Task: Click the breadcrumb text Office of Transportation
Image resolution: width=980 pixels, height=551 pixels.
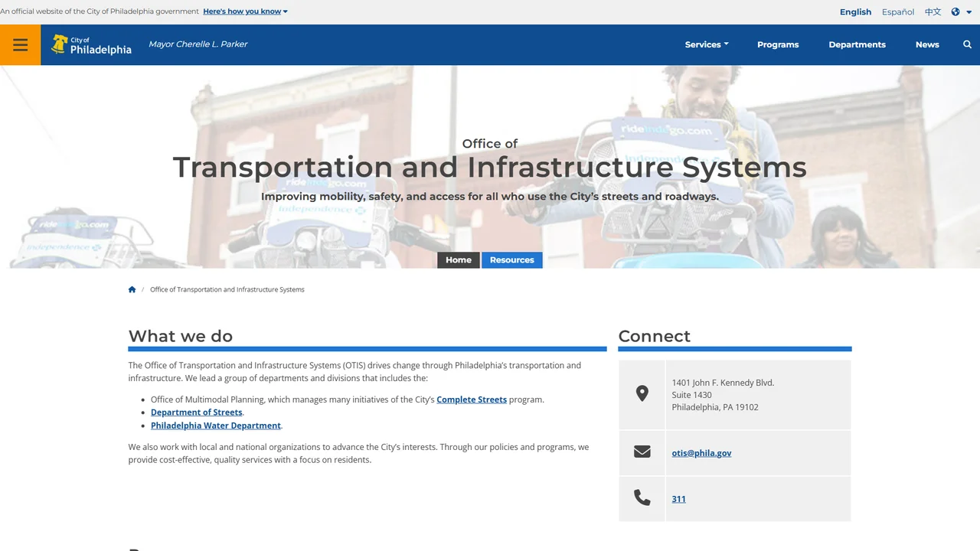Action: pos(227,289)
